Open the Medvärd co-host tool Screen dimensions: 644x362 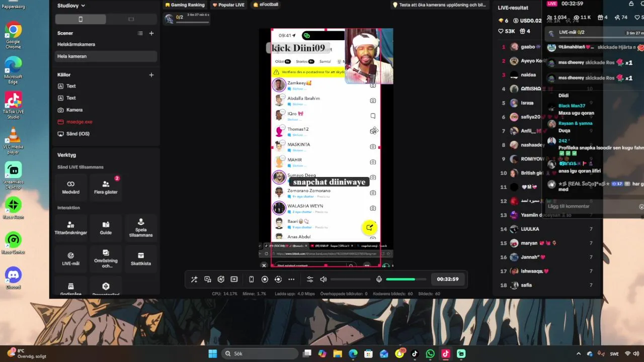tap(71, 187)
